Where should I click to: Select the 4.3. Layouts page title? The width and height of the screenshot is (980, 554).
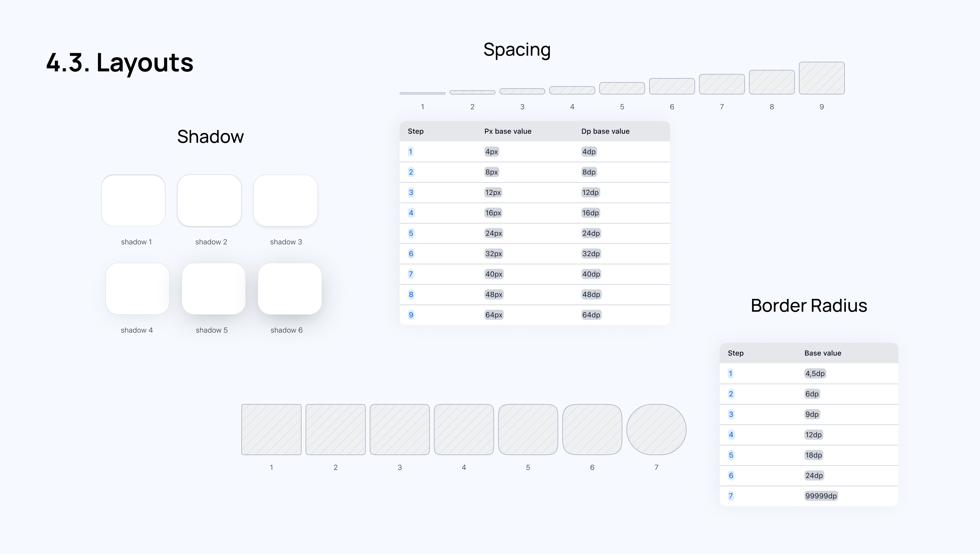119,62
